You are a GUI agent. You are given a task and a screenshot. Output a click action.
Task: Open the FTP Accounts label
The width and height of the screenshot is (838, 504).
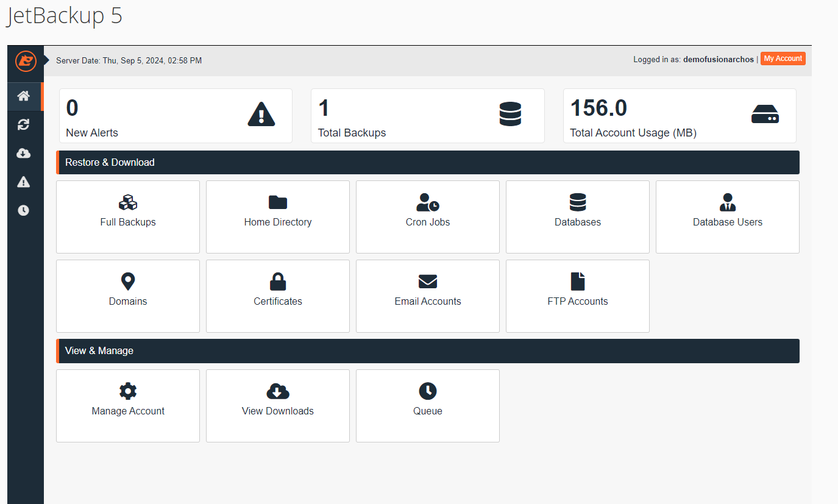point(578,302)
